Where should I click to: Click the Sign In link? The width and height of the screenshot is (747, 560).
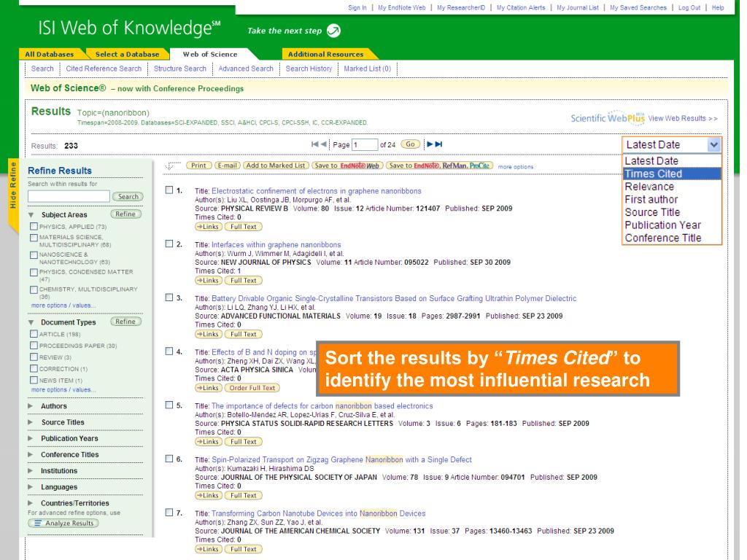(357, 7)
